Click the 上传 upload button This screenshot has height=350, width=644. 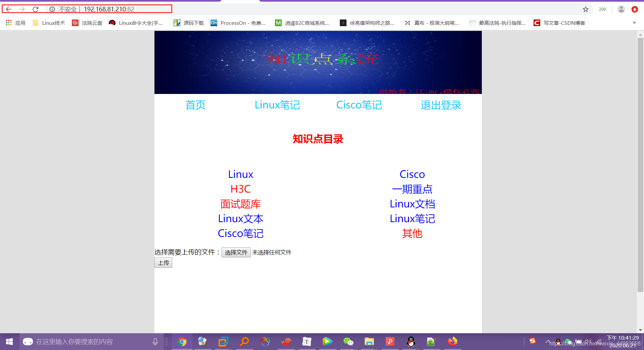[163, 262]
